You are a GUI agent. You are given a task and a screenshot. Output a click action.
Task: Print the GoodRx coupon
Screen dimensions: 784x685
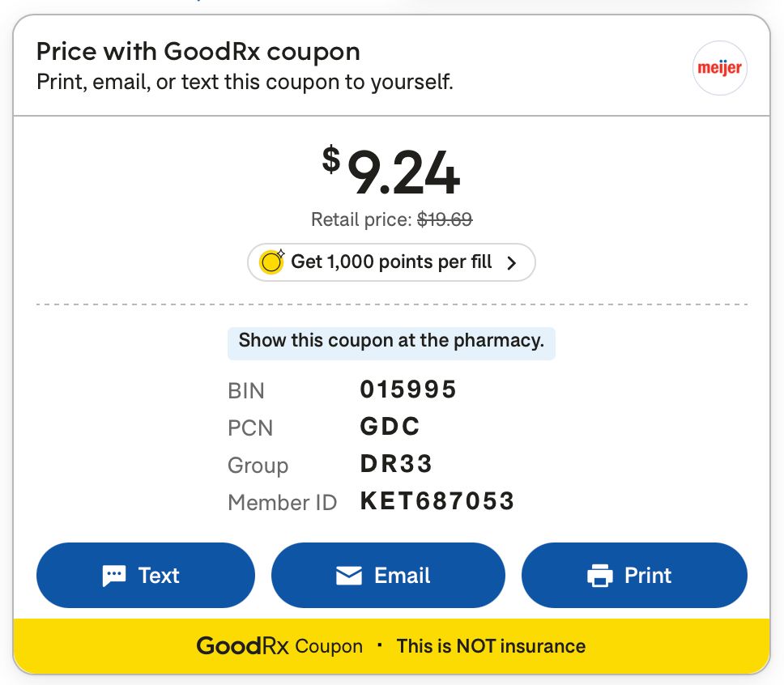[634, 576]
